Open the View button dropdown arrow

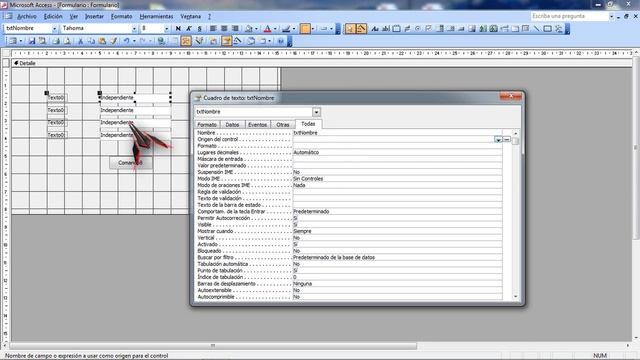21,41
